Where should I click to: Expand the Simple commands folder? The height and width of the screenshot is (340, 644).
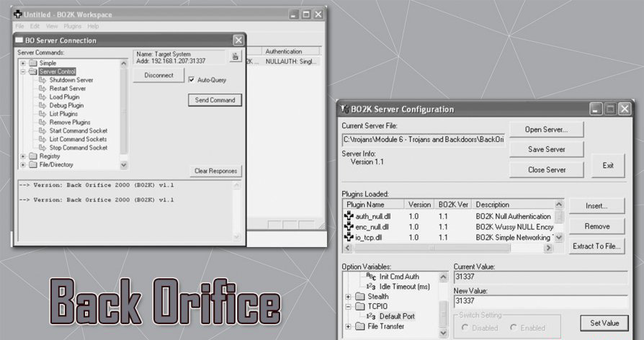23,63
